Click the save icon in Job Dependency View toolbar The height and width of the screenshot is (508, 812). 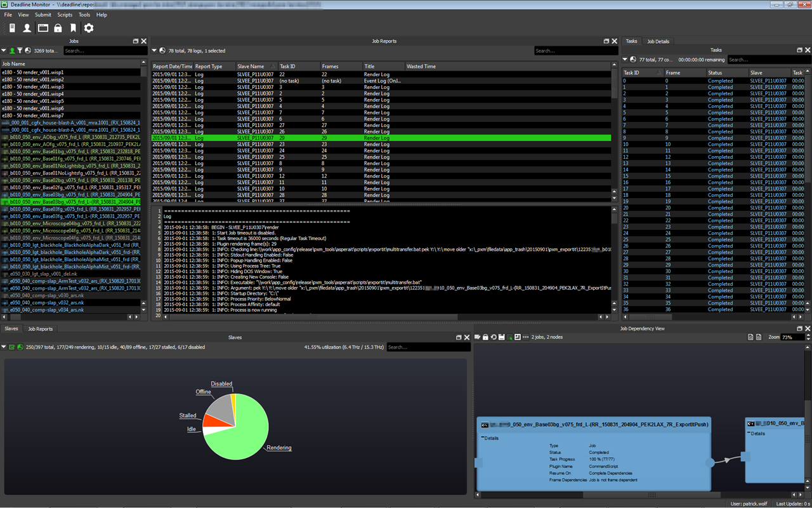[502, 337]
